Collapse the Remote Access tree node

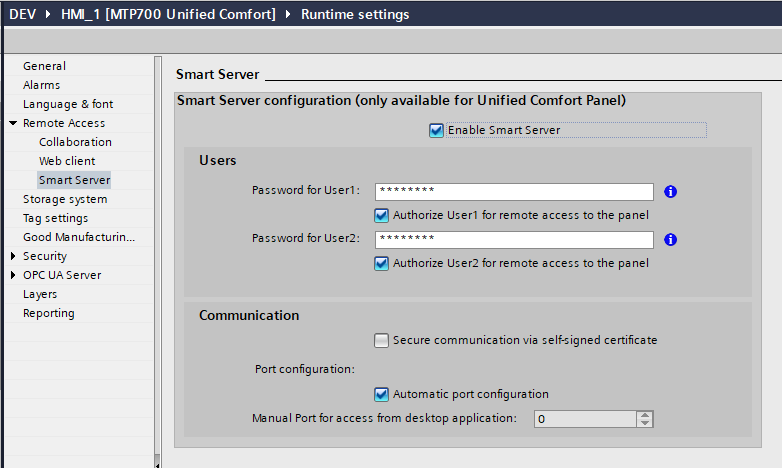13,123
